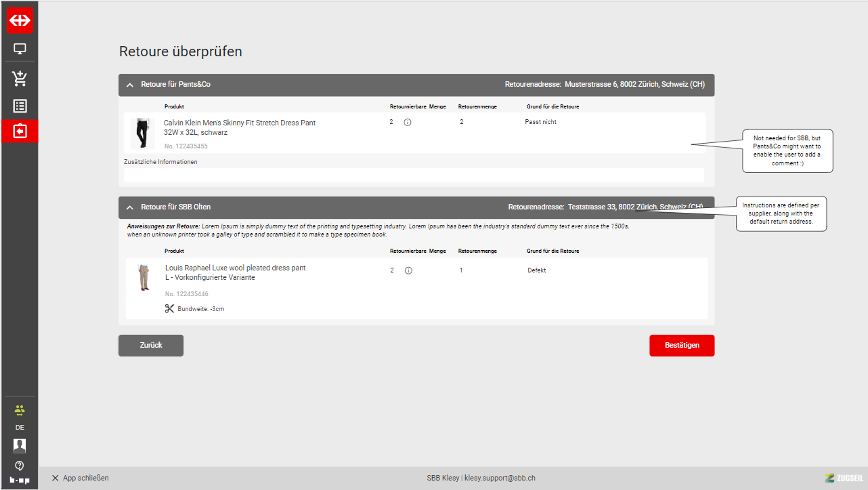Click the SBB logo in the sidebar
Image resolution: width=868 pixels, height=490 pixels.
[x=20, y=20]
